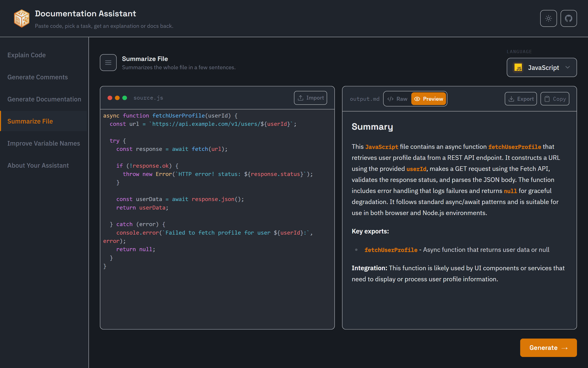Viewport: 588px width, 368px height.
Task: Click the 'return null;' line in code
Action: tap(136, 249)
